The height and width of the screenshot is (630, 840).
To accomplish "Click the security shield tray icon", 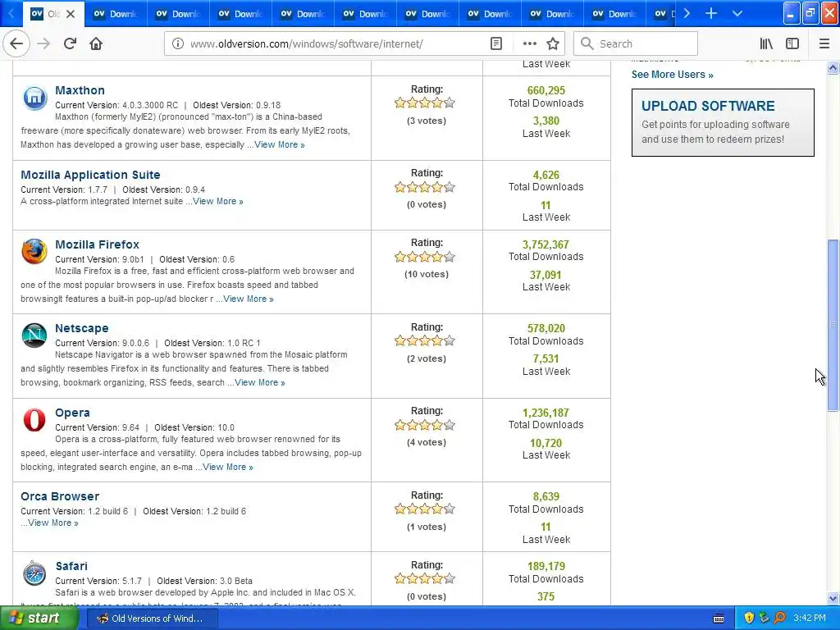I will (749, 618).
